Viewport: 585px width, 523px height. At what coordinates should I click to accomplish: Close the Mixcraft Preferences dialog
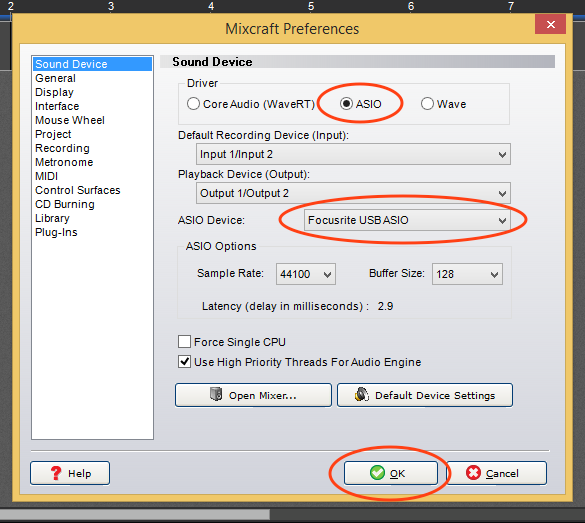click(550, 25)
